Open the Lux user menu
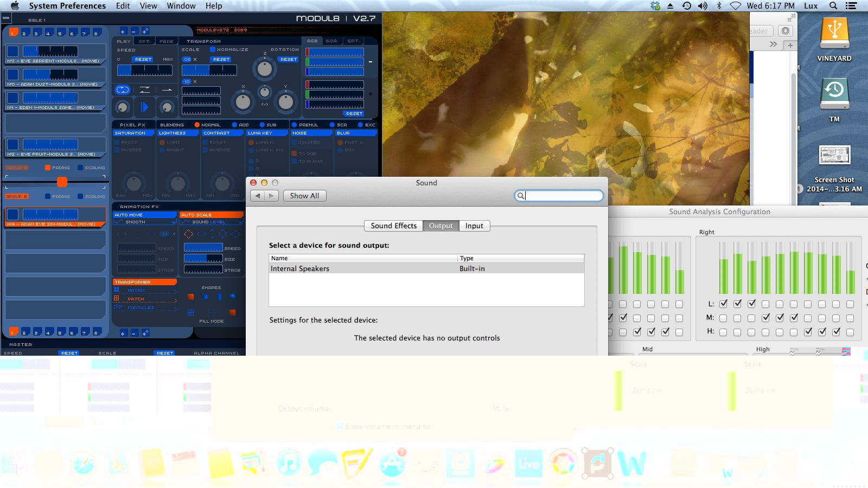 point(810,6)
